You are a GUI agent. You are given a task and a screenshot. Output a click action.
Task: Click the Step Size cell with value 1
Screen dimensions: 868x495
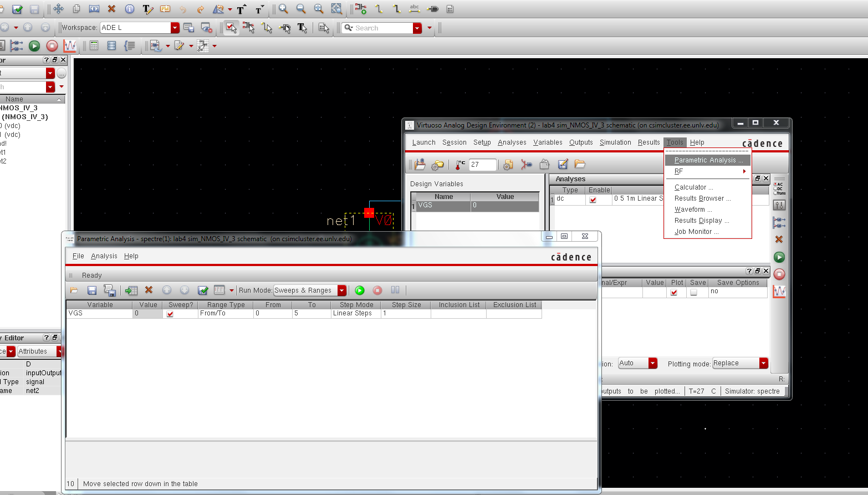[406, 314]
